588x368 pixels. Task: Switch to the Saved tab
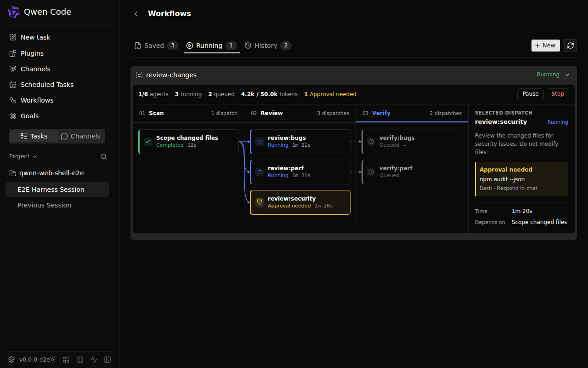coord(156,46)
